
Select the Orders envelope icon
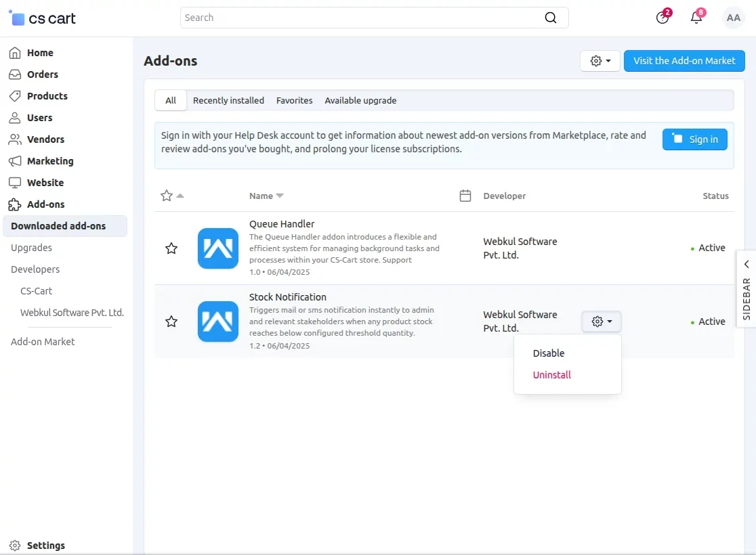tap(14, 74)
